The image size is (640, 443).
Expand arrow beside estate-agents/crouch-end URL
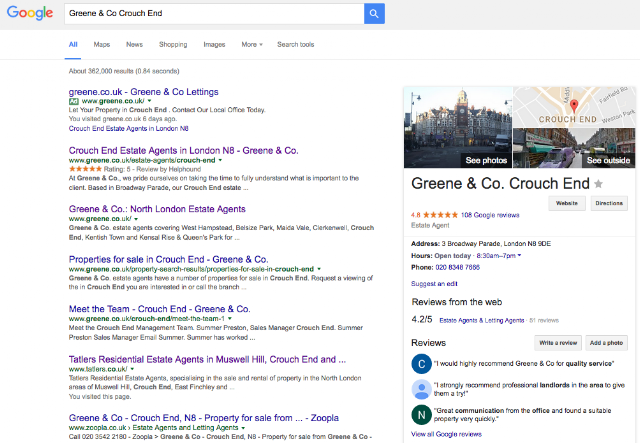(220, 160)
